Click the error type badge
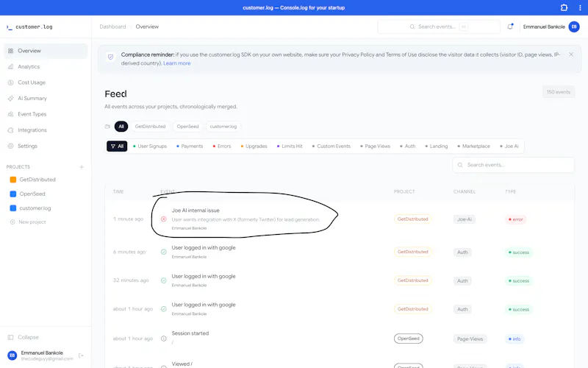 click(x=515, y=219)
